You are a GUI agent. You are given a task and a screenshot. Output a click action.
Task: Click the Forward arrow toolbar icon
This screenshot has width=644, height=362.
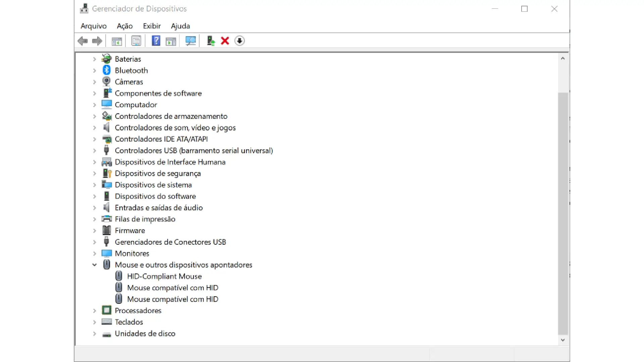(x=97, y=41)
